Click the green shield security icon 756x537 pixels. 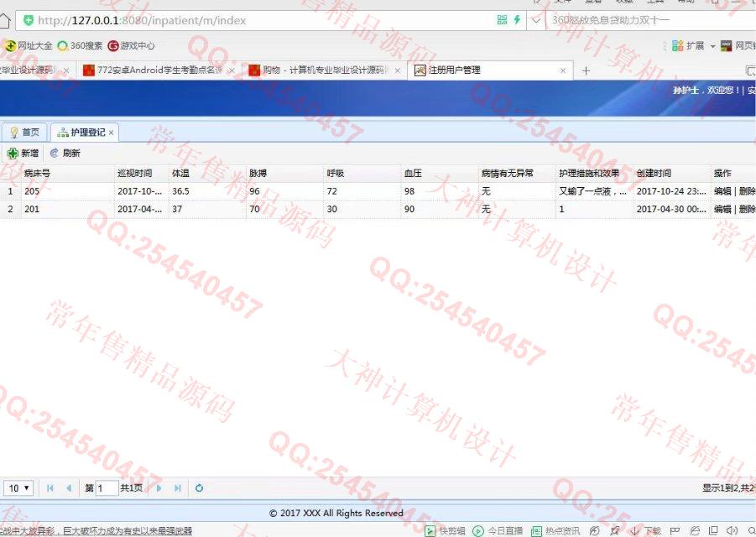[x=29, y=20]
